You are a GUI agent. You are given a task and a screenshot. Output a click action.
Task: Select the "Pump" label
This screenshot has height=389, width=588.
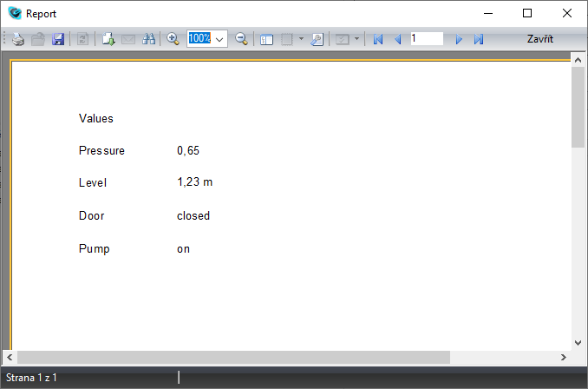point(95,249)
